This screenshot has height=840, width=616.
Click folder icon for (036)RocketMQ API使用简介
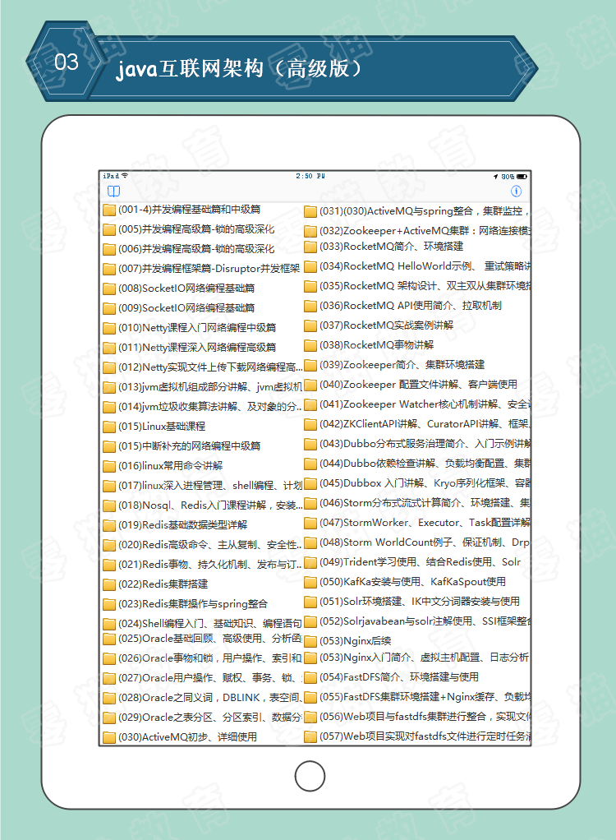pos(310,306)
